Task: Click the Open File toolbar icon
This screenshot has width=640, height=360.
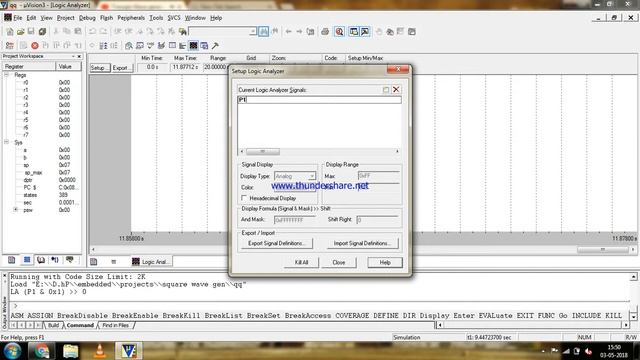Action: [x=20, y=31]
